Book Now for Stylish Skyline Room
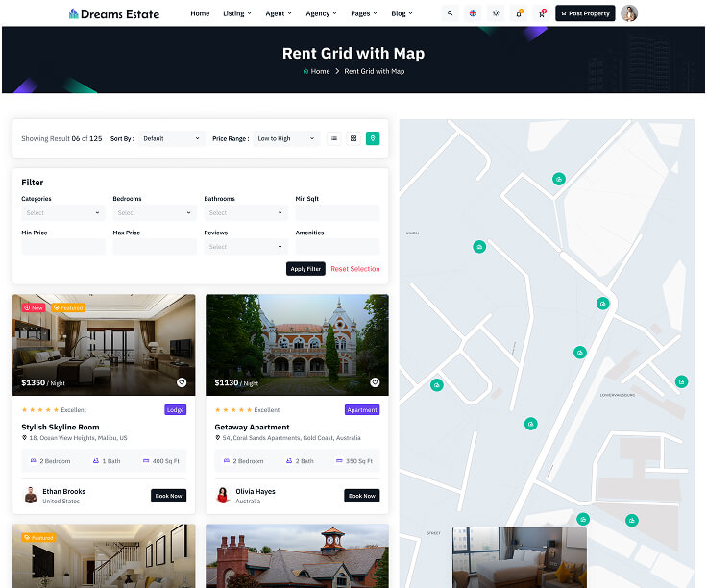Screen dimensions: 707x588 [169, 496]
